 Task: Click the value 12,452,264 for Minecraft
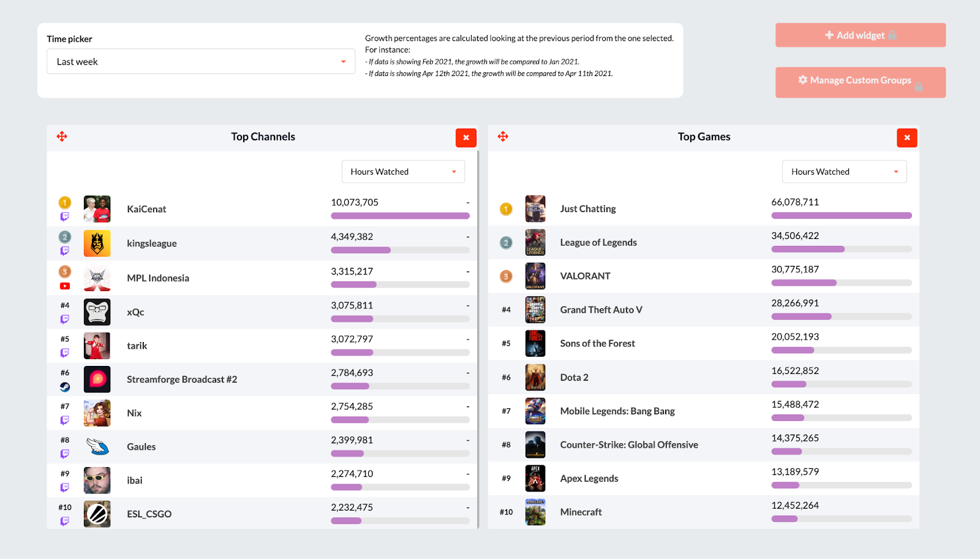point(795,506)
